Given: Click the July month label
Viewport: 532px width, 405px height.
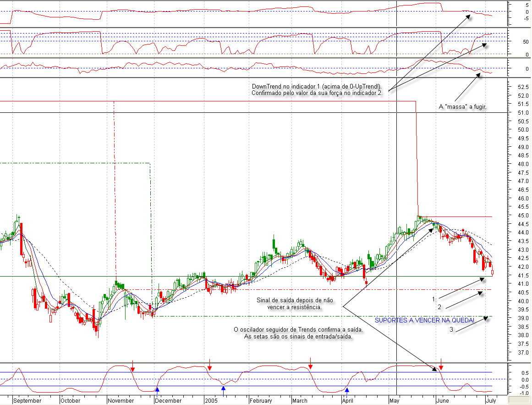Looking at the screenshot, I should pyautogui.click(x=491, y=400).
